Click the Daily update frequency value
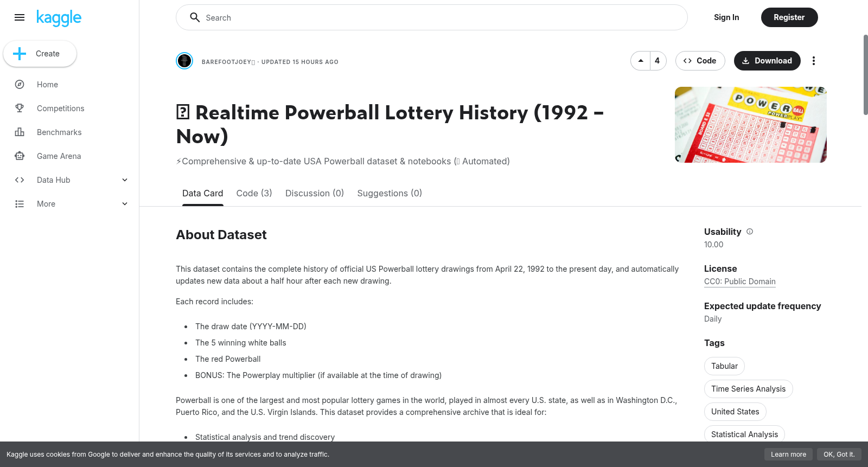 713,319
